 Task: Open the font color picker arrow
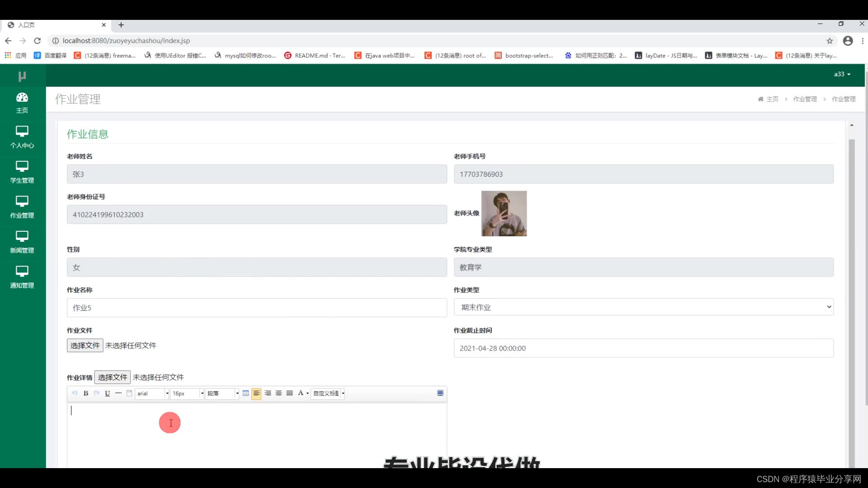tap(307, 394)
